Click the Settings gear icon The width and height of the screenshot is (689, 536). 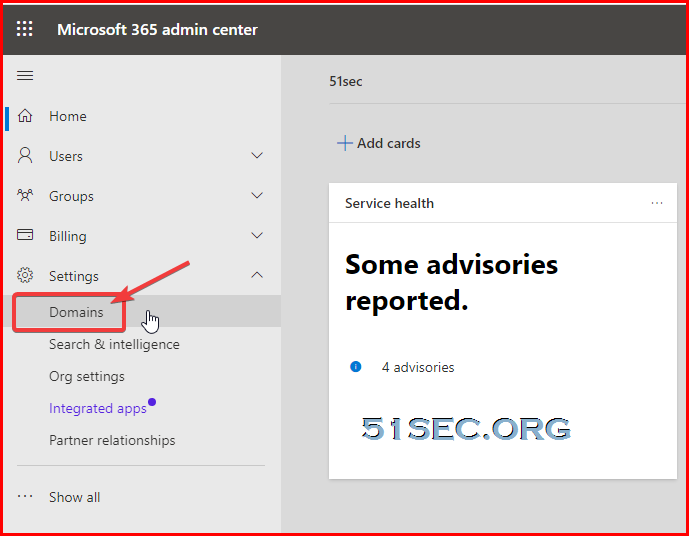[x=25, y=275]
